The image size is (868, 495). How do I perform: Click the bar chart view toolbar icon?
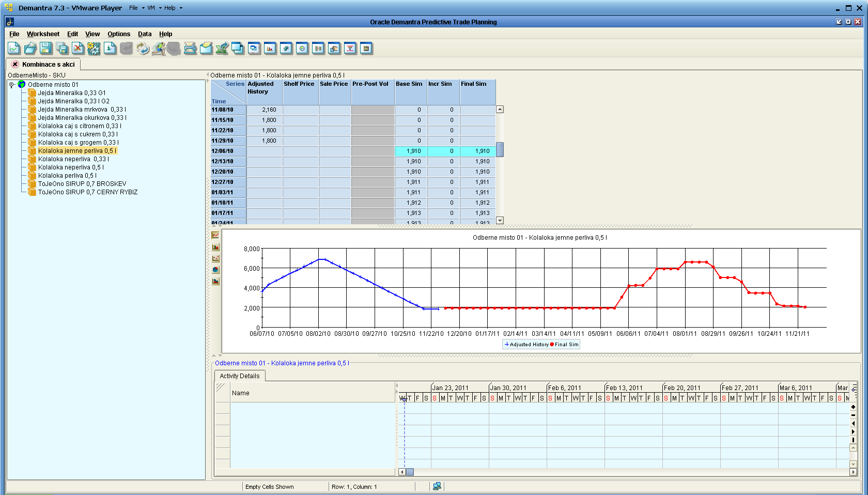point(270,49)
